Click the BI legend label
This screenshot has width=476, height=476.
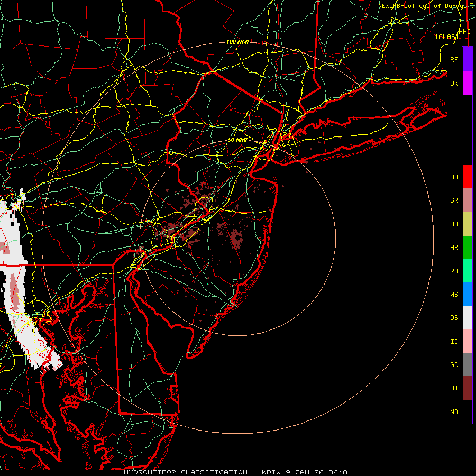point(454,388)
